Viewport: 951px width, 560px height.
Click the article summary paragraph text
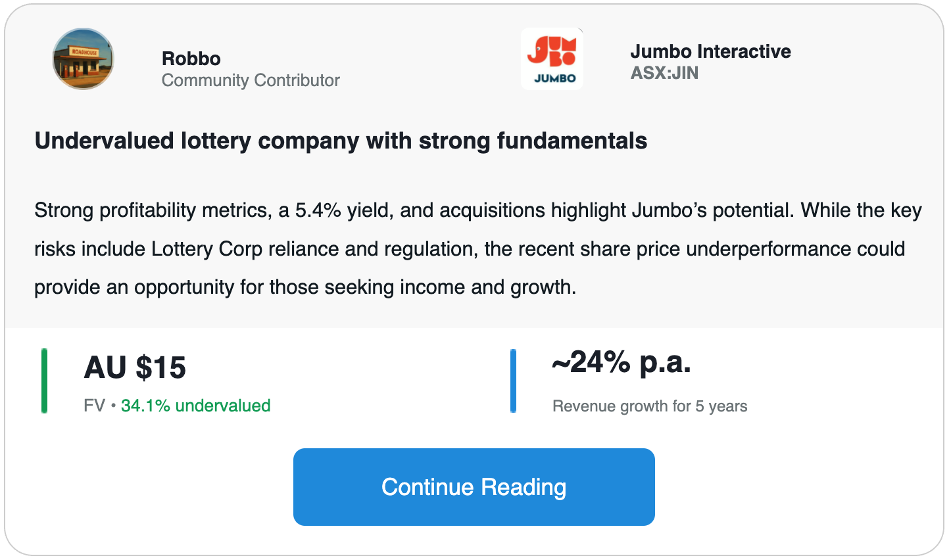pos(477,248)
